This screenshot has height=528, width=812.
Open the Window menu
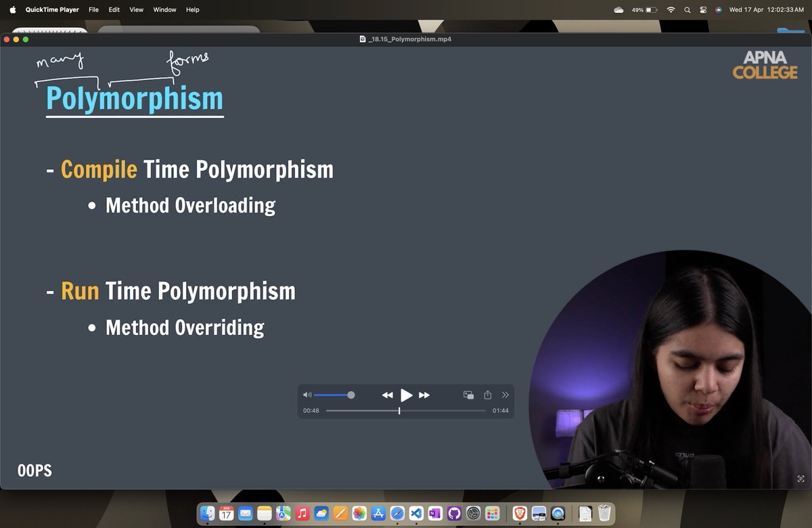164,9
